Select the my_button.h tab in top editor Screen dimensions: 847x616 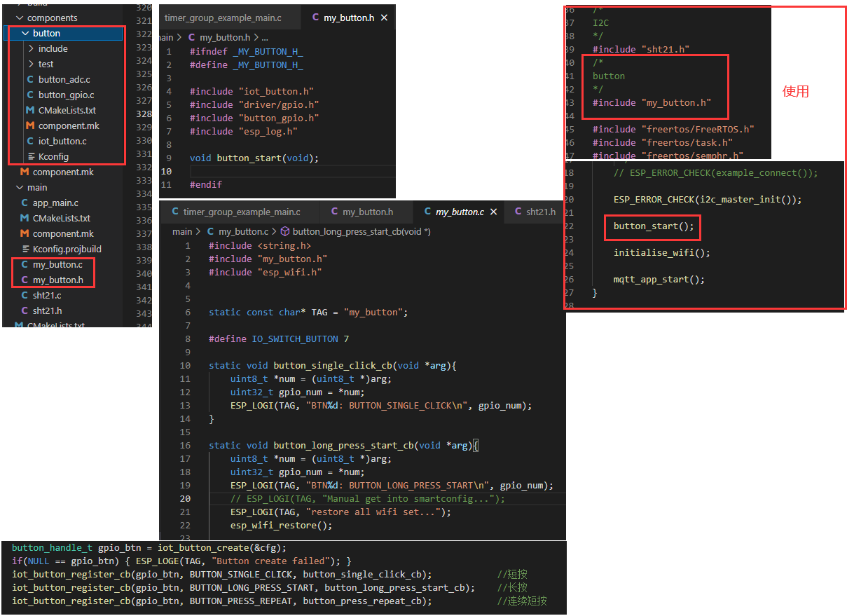coord(349,18)
